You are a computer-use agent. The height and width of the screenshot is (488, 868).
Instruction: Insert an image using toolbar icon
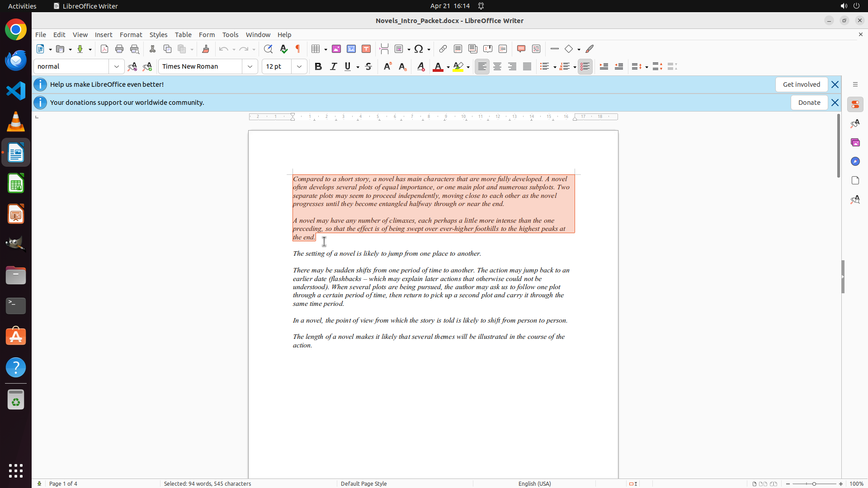[x=336, y=49]
